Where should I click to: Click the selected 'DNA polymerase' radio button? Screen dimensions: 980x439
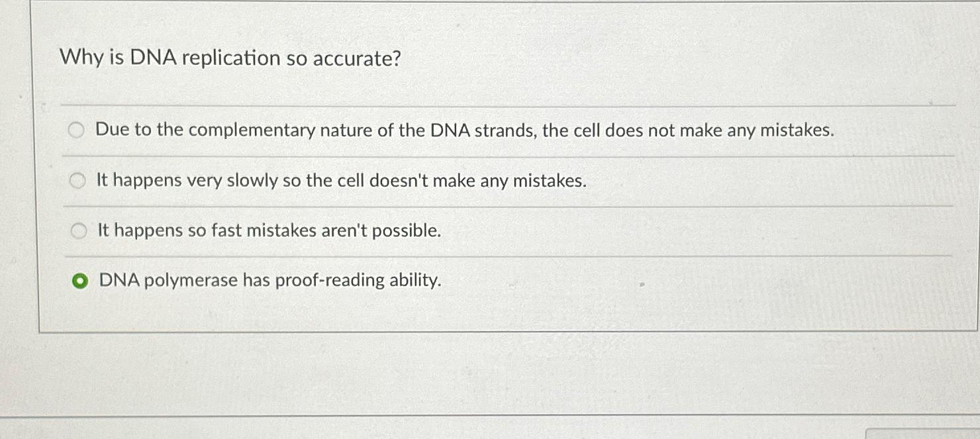pyautogui.click(x=81, y=280)
